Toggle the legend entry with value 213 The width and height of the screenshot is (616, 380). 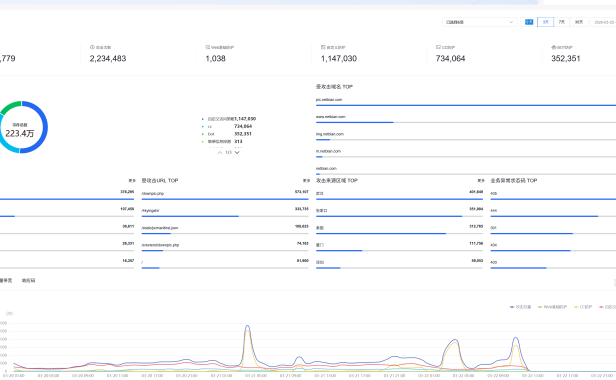222,141
